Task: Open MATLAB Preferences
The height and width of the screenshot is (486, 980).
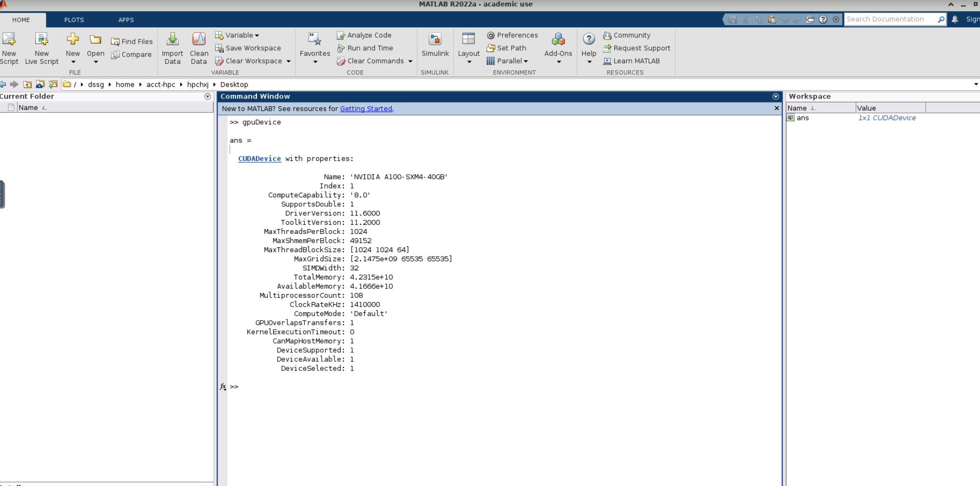Action: tap(512, 35)
